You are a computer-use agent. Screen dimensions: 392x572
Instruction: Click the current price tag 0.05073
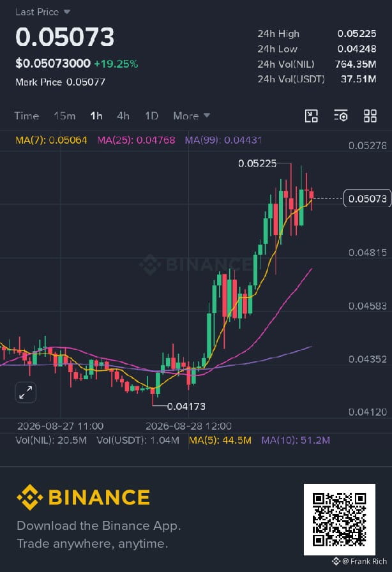coord(367,199)
